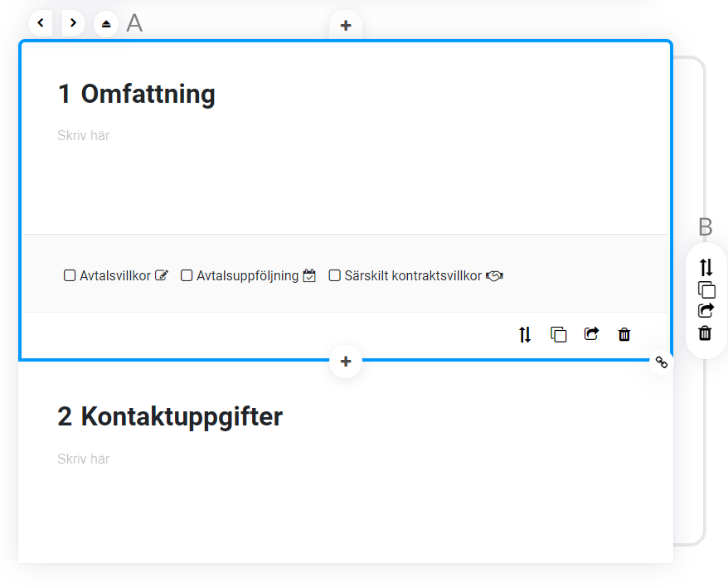Click the heading 2 Kontaktuppgifter
Screen dimensions: 728x588
coord(170,416)
